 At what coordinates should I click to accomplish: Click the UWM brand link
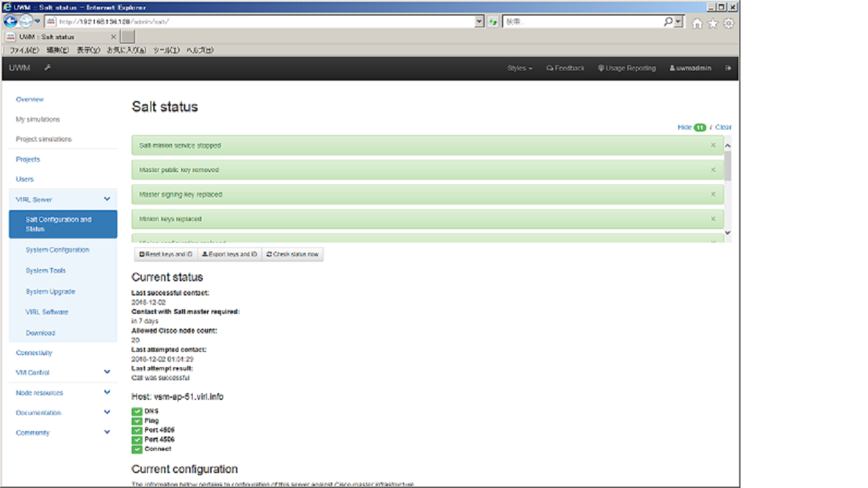20,68
